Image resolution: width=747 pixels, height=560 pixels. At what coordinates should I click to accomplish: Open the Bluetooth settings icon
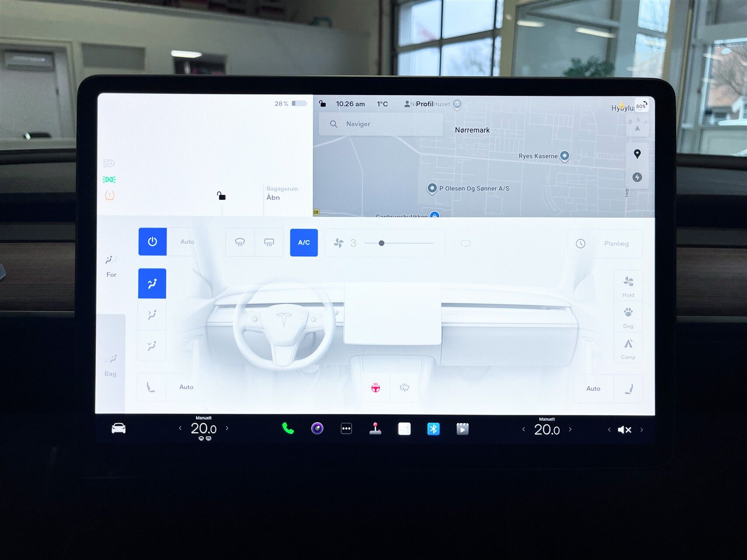click(433, 429)
